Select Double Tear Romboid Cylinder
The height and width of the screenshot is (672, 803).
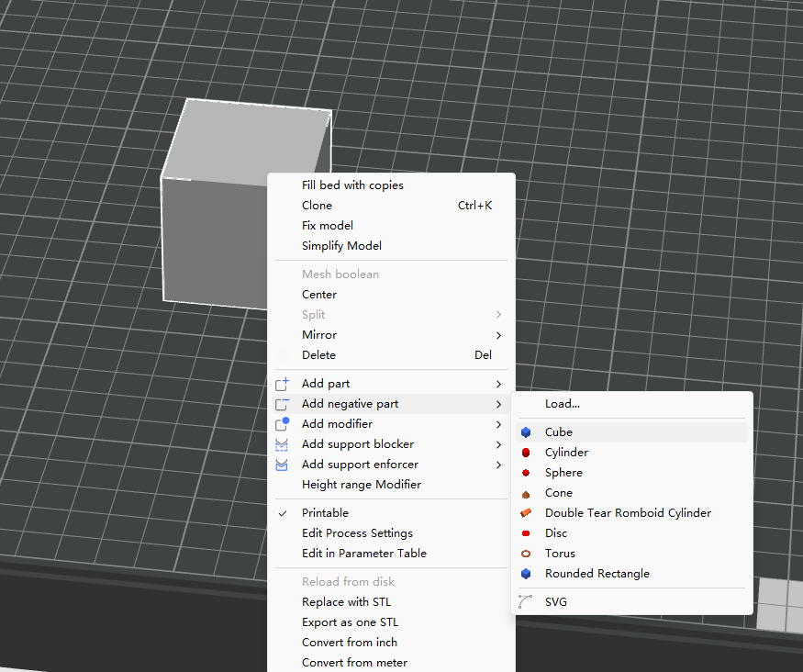[628, 513]
